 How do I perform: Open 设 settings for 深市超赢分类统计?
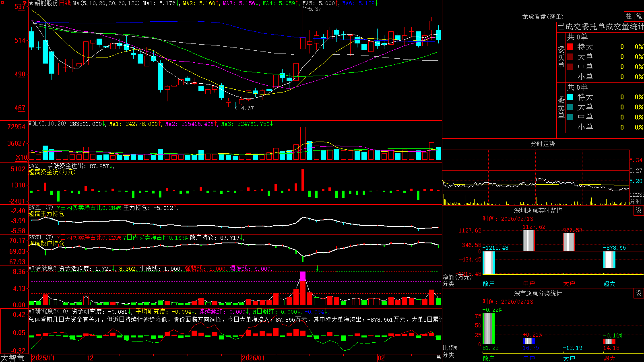639,293
